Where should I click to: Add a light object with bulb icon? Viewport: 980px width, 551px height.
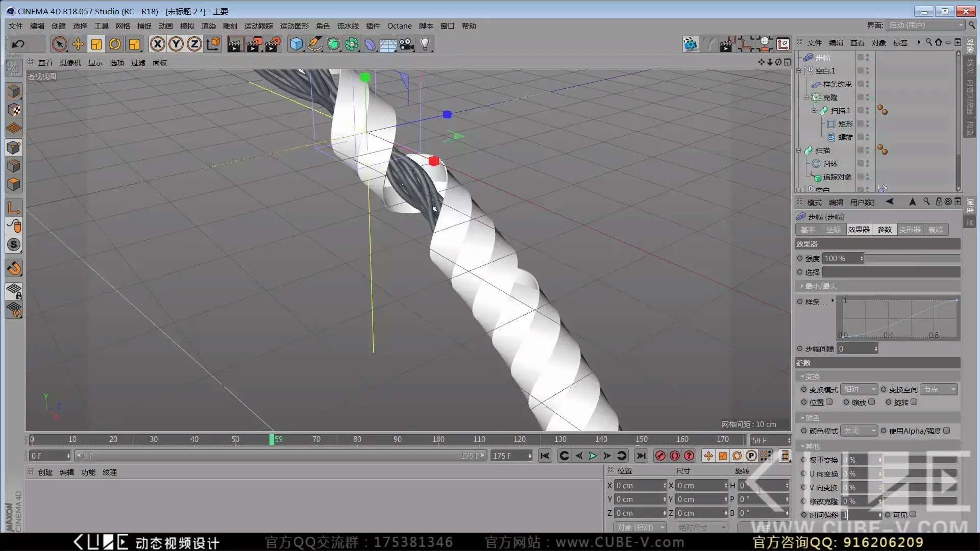[425, 44]
